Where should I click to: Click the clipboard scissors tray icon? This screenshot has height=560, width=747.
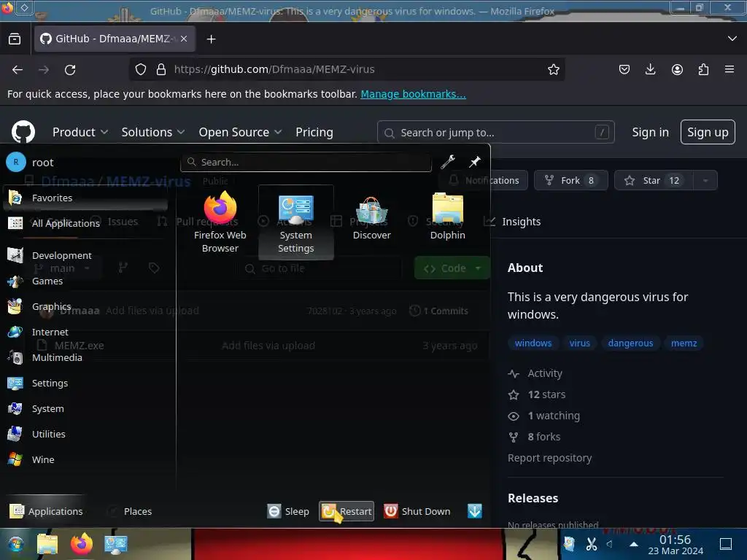pos(591,544)
